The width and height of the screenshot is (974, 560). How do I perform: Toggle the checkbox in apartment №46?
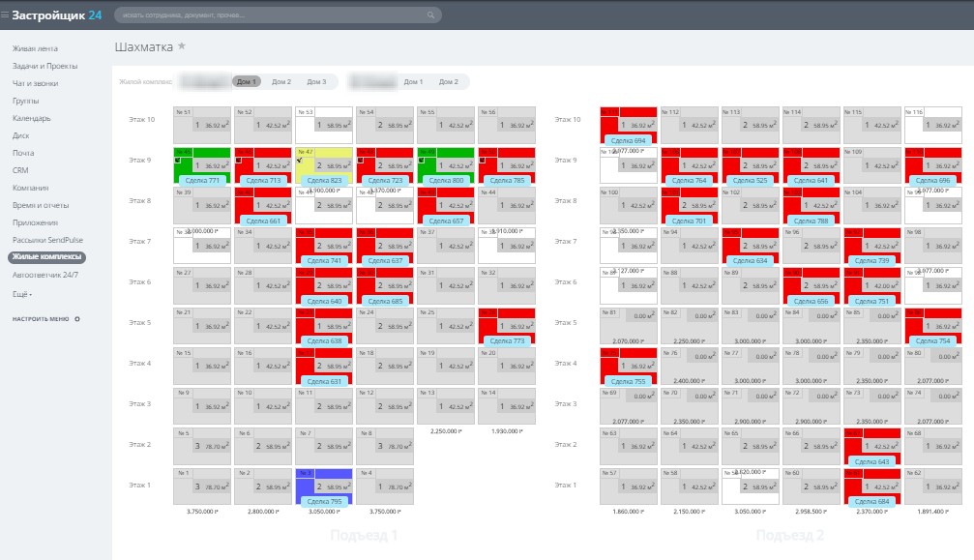click(239, 161)
